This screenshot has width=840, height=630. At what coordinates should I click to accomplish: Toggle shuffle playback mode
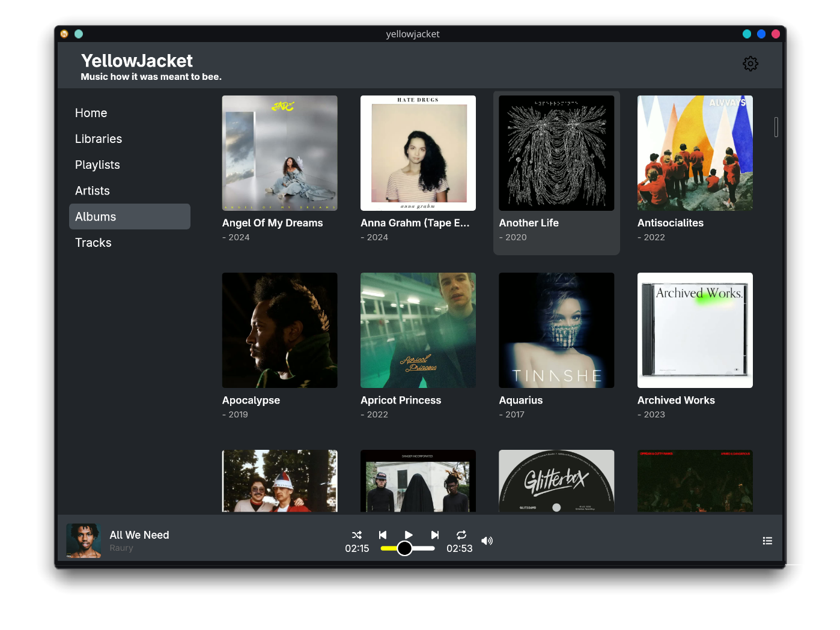(x=357, y=535)
